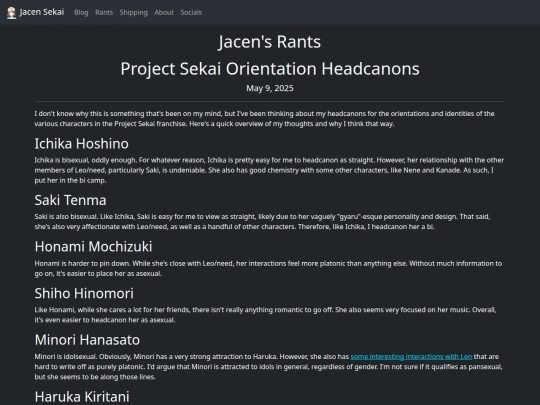Open the About page

pos(164,13)
